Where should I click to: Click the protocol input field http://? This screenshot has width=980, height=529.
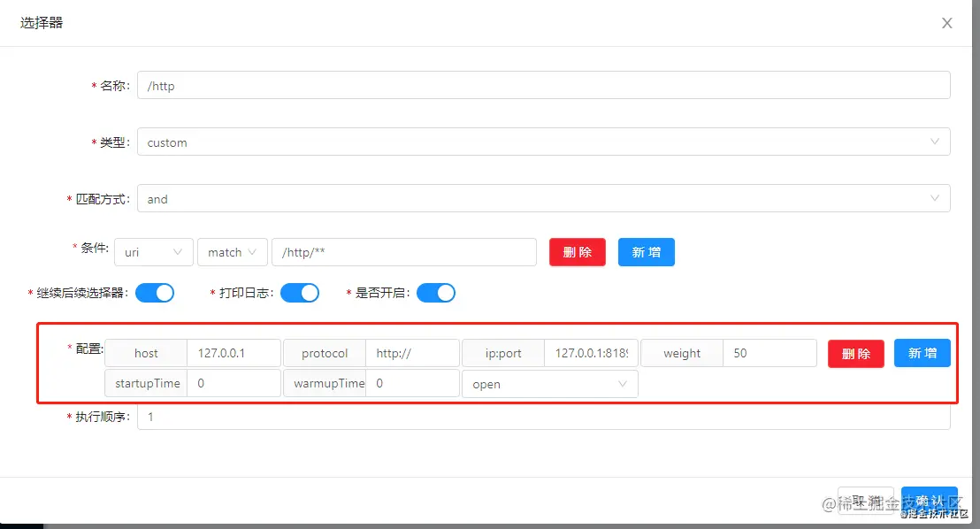click(x=412, y=353)
